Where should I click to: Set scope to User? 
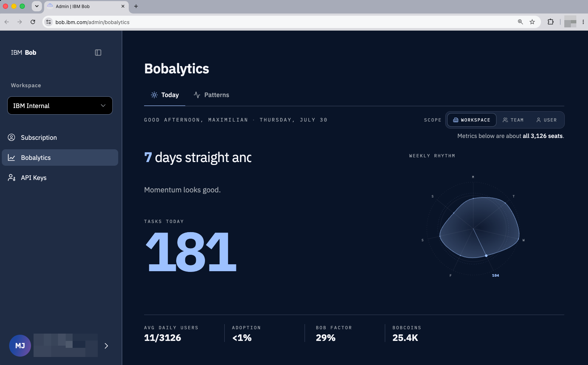tap(546, 120)
